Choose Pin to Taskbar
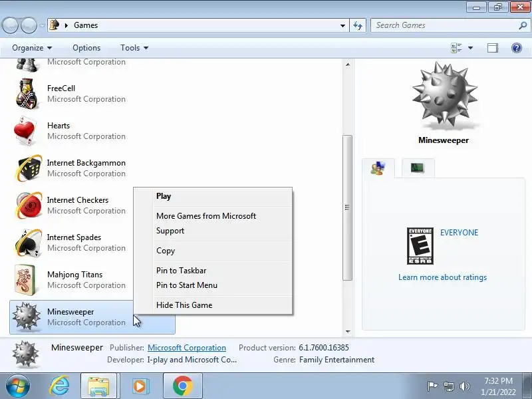Viewport: 532px width, 399px height. [213, 271]
